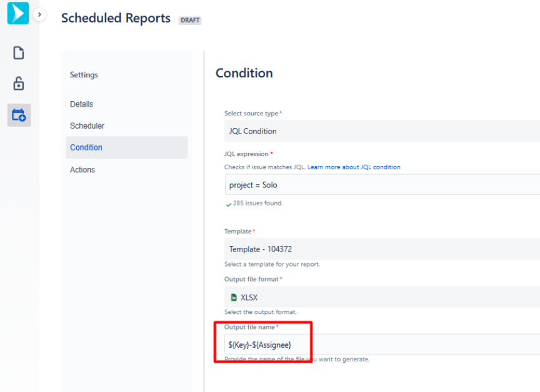The width and height of the screenshot is (540, 392).
Task: Click the DRAFT status badge
Action: tap(190, 20)
